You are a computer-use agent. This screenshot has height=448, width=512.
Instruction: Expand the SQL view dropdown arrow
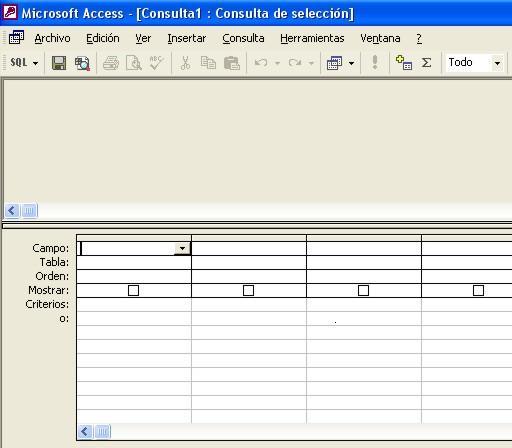click(35, 63)
